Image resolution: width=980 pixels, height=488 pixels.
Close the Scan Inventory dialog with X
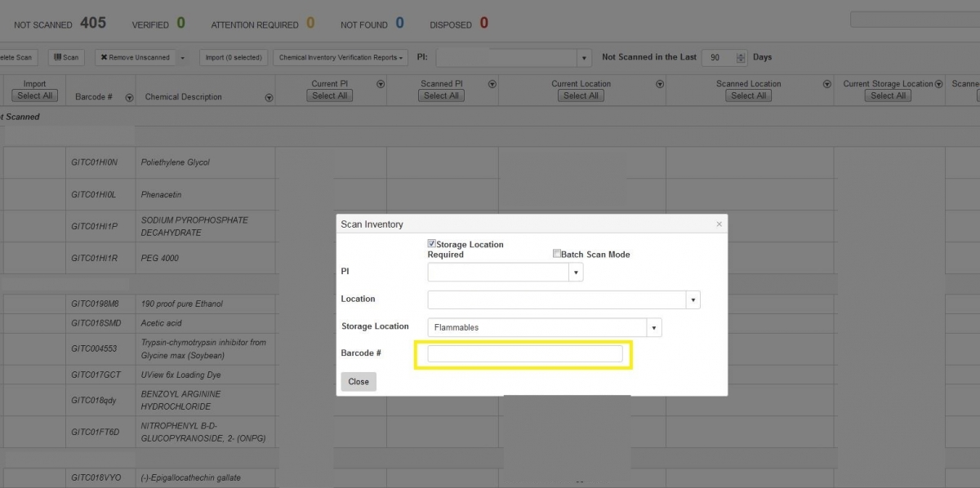719,224
